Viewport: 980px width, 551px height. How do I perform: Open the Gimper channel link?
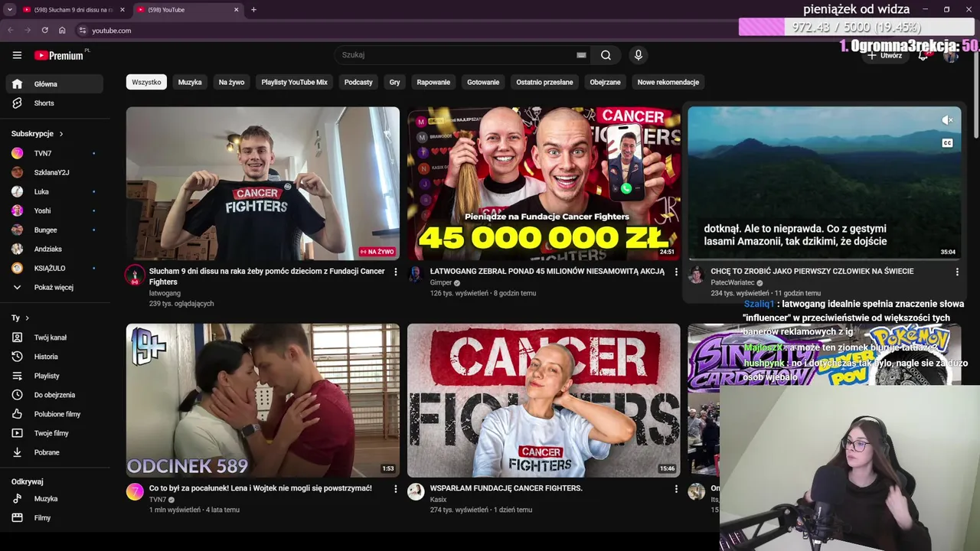440,282
